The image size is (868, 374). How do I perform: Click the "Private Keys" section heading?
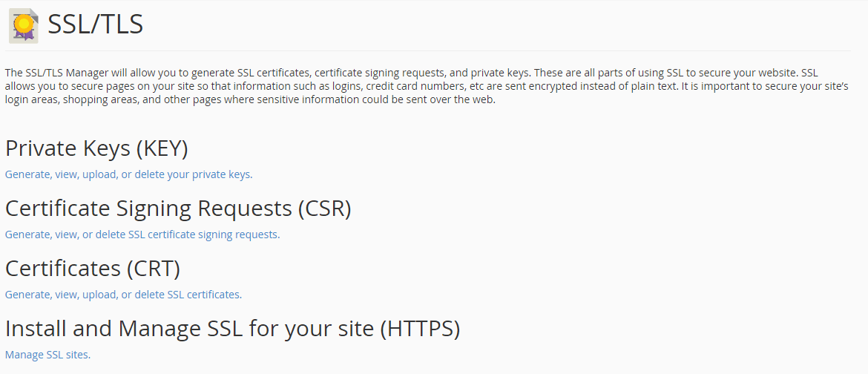coord(67,148)
